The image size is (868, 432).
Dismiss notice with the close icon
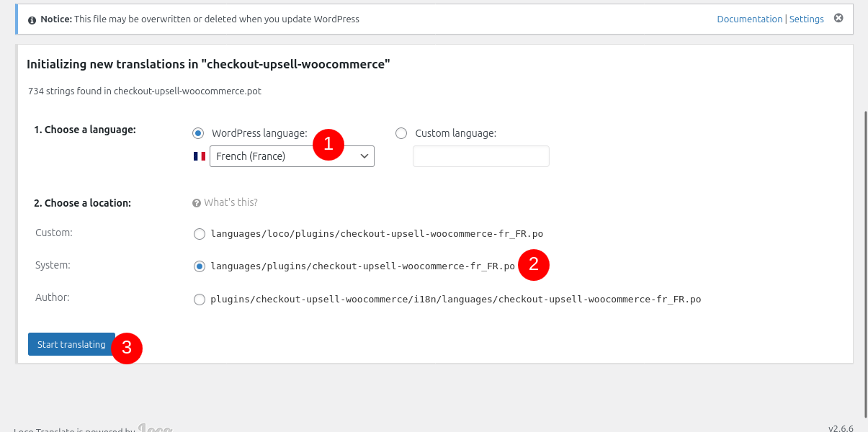click(x=838, y=18)
